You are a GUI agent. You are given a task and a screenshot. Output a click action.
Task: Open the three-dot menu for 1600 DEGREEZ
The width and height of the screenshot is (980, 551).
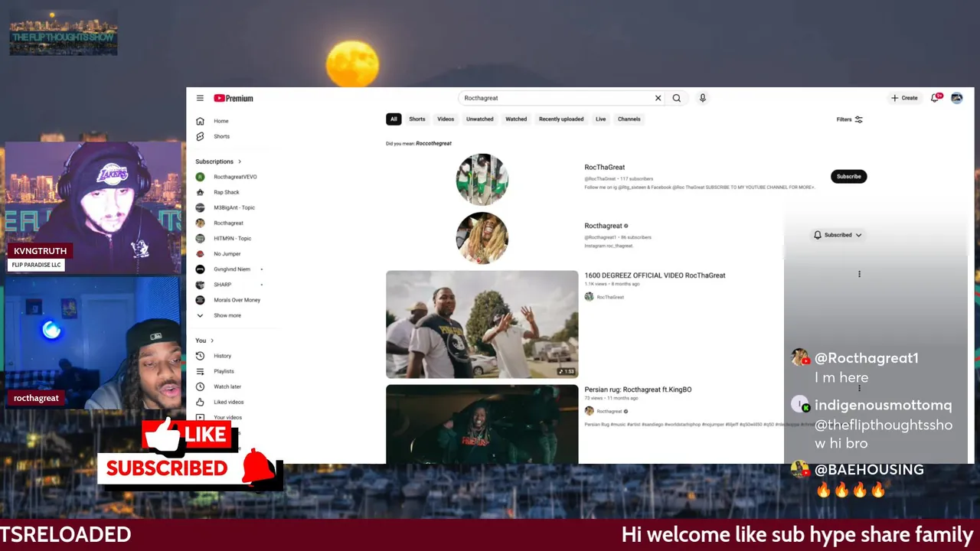[859, 274]
